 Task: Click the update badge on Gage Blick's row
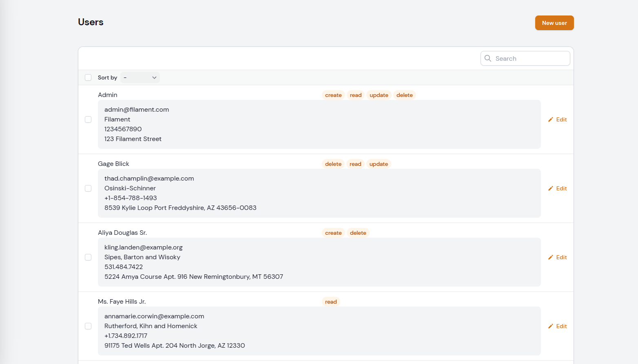(379, 164)
